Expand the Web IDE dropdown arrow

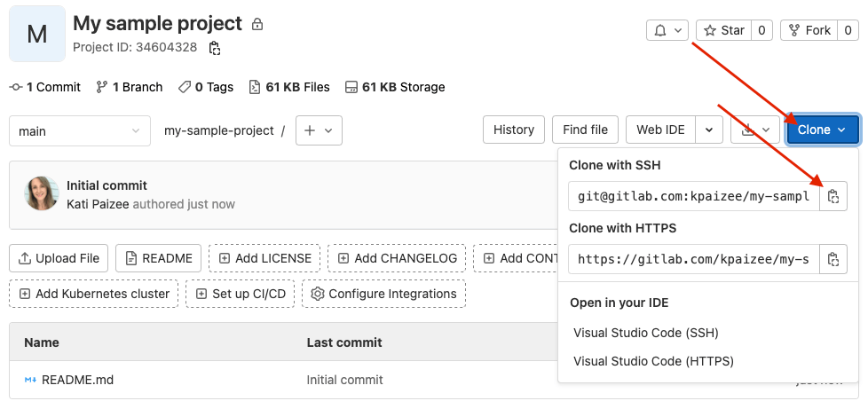708,130
